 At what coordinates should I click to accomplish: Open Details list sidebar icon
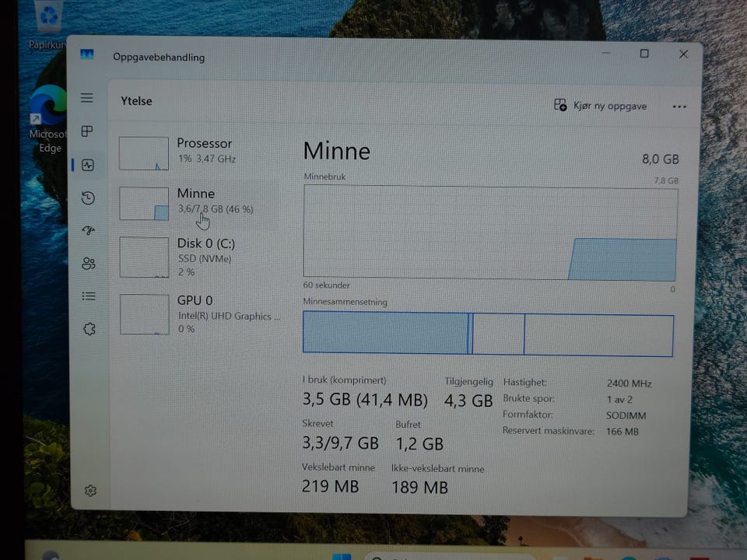[89, 296]
